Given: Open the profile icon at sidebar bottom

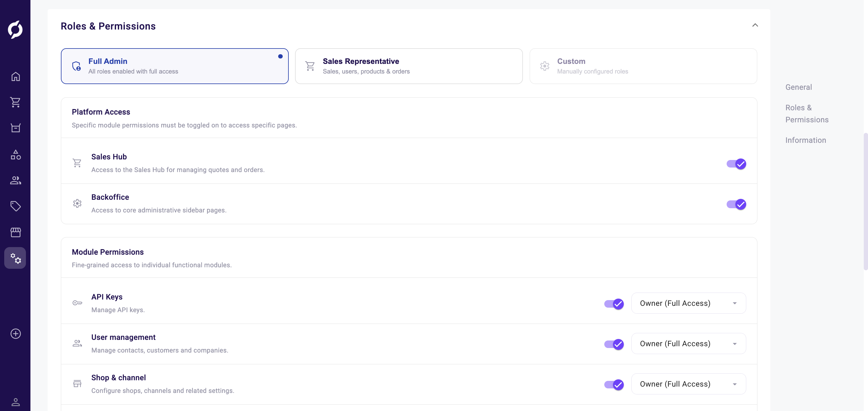Looking at the screenshot, I should coord(15,402).
